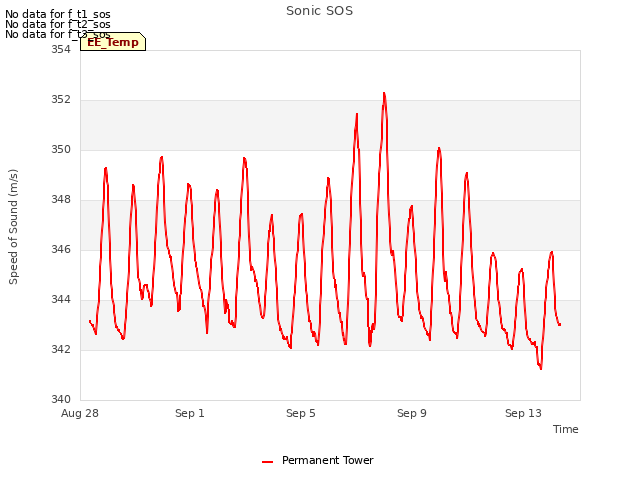Click the highest peak of the red line

click(384, 93)
